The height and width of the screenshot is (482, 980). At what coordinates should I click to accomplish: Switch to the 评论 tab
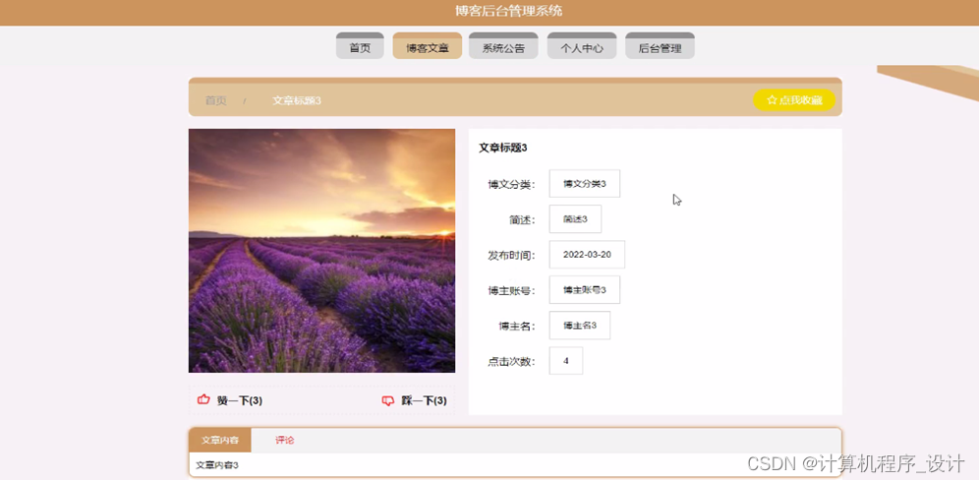(284, 440)
